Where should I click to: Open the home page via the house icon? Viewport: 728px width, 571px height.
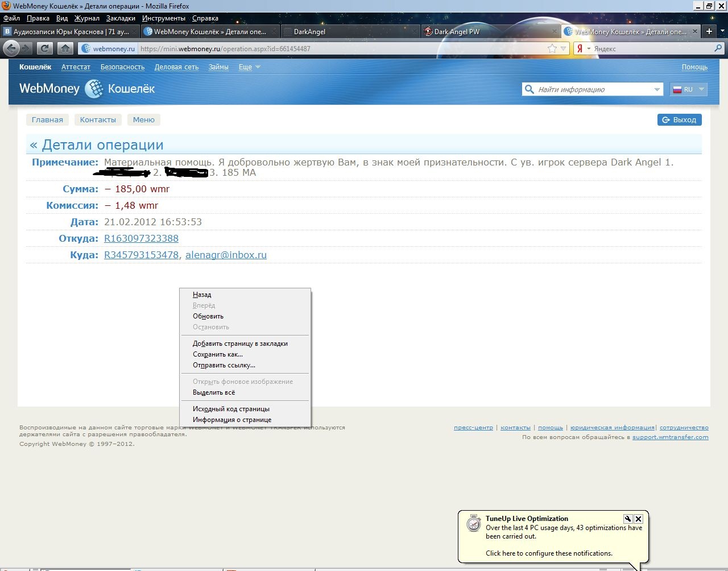tap(65, 48)
